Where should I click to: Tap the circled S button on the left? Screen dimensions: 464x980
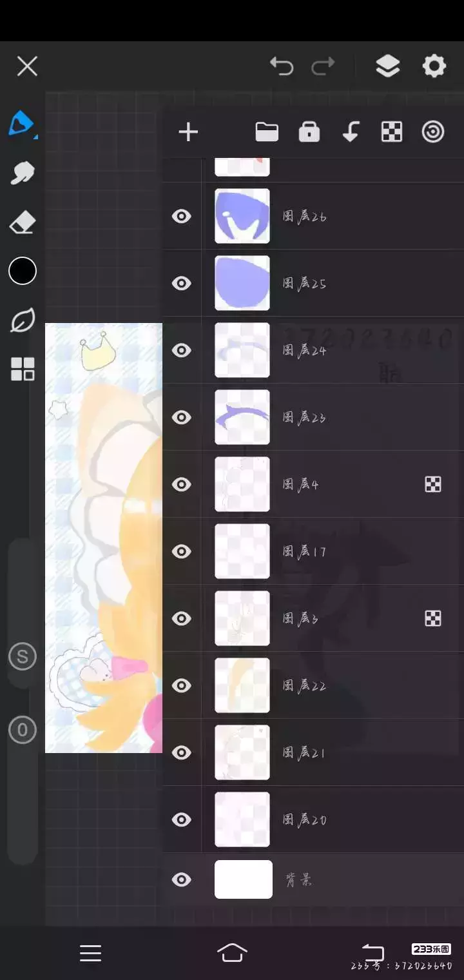pyautogui.click(x=23, y=656)
